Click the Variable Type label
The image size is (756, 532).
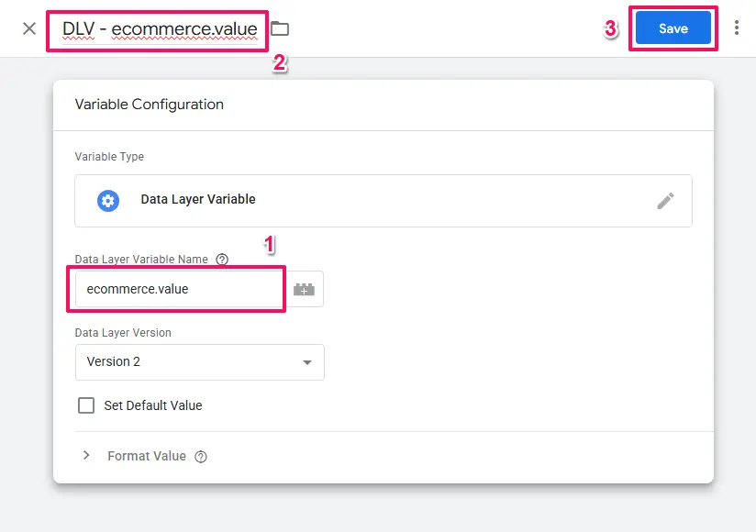pos(109,157)
